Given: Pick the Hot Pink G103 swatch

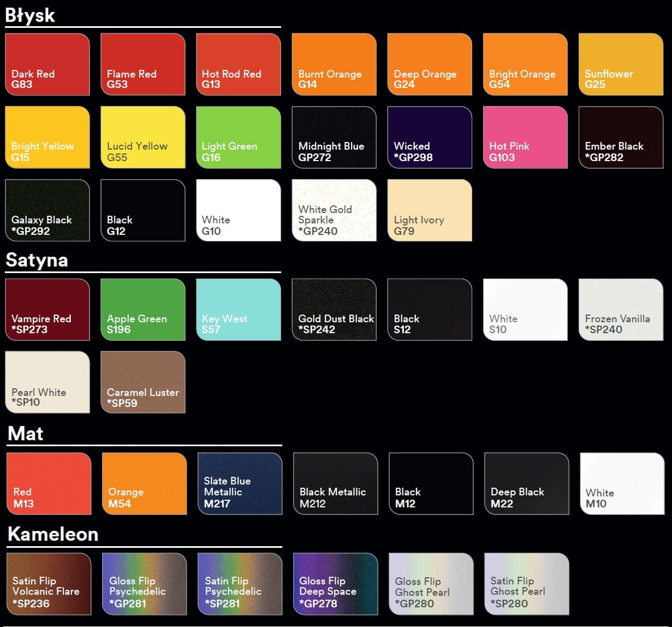Looking at the screenshot, I should tap(525, 137).
